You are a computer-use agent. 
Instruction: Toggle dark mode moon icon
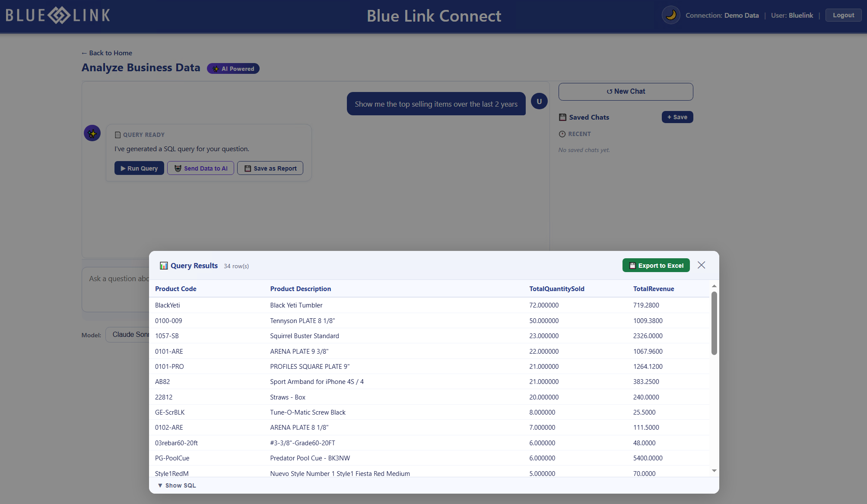pyautogui.click(x=670, y=15)
